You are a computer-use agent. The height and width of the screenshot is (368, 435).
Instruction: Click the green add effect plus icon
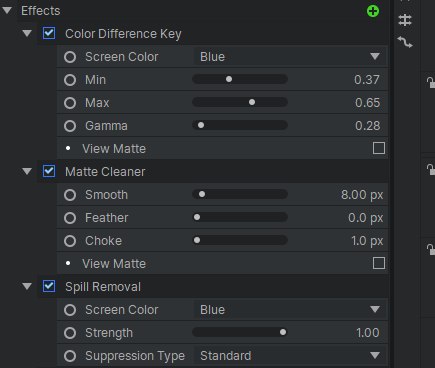coord(373,11)
